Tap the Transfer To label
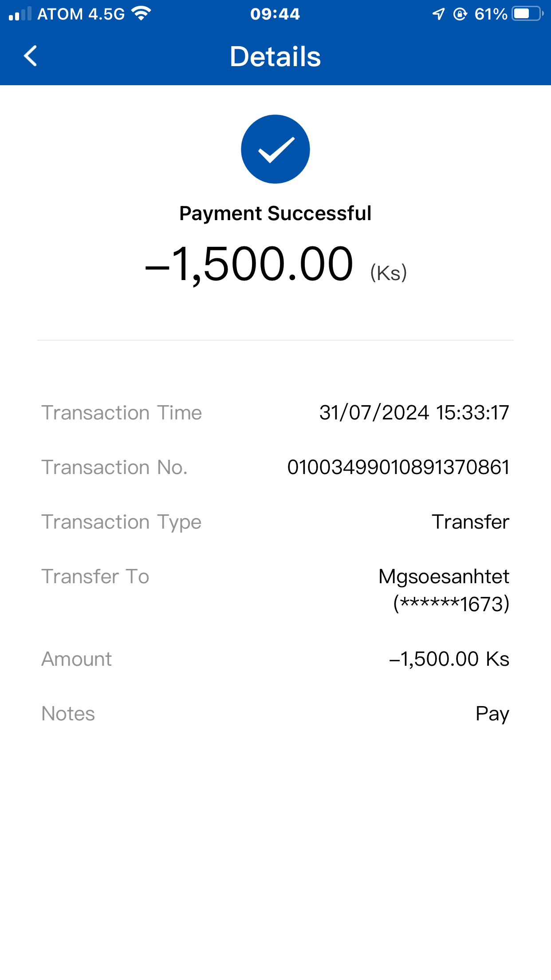 [95, 577]
